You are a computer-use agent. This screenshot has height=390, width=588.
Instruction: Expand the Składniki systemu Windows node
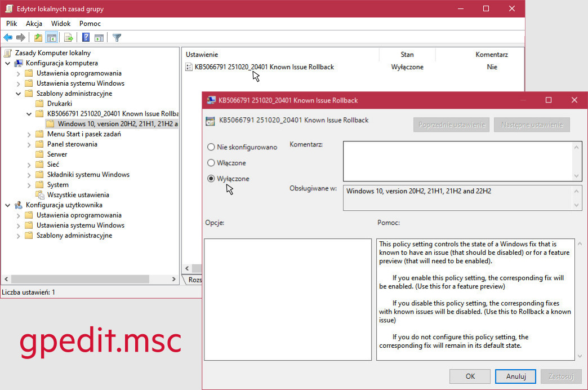click(x=29, y=175)
